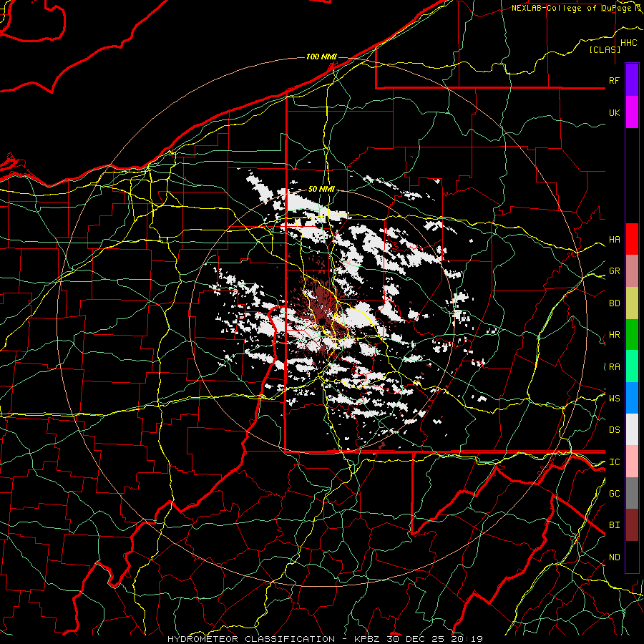Click the GR pinkish legend swatch

point(632,270)
